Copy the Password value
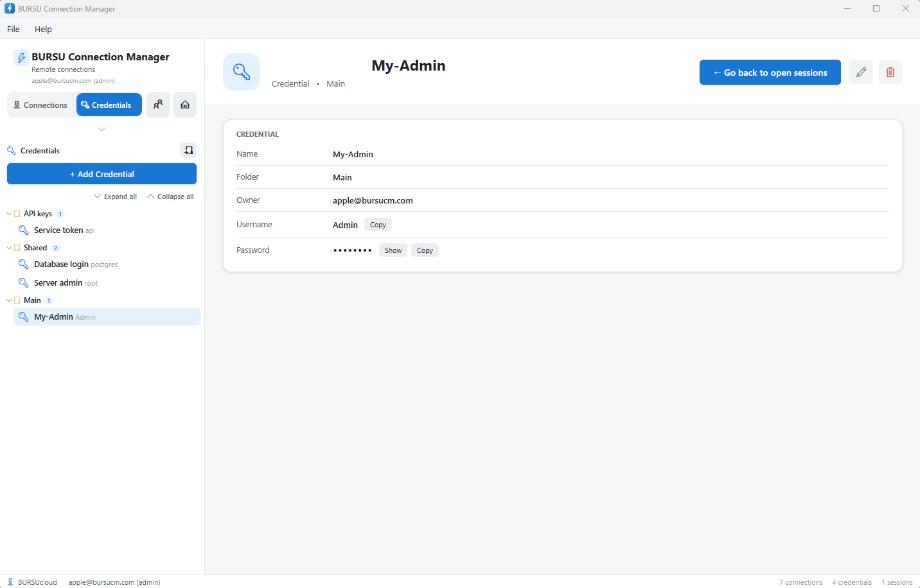Viewport: 920px width, 588px height. [x=425, y=250]
